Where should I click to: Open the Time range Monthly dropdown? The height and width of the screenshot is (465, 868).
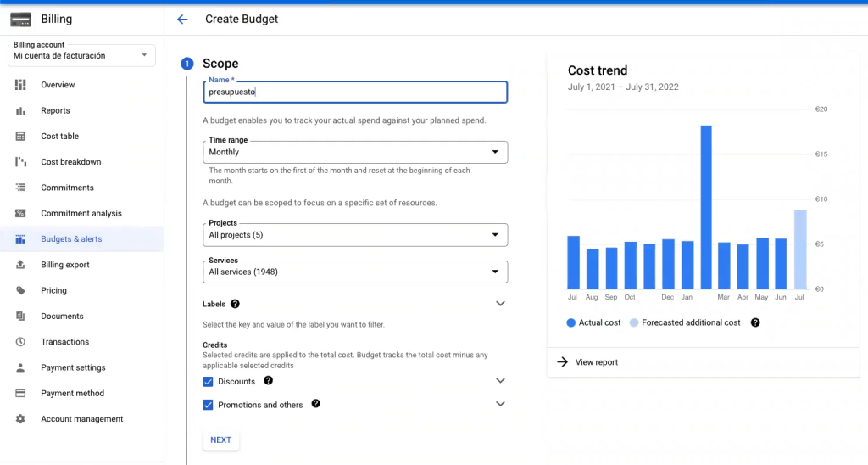click(x=355, y=152)
